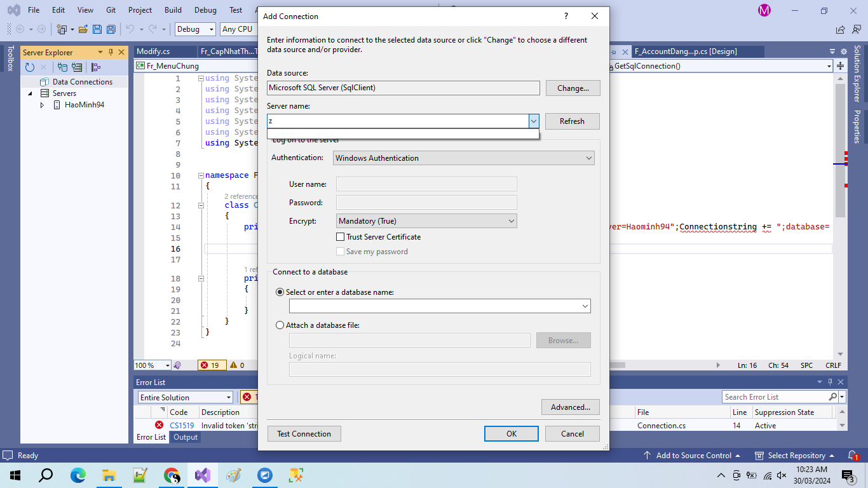The width and height of the screenshot is (868, 488).
Task: Pin the Server Explorer panel with the pushpin icon
Action: tap(111, 52)
